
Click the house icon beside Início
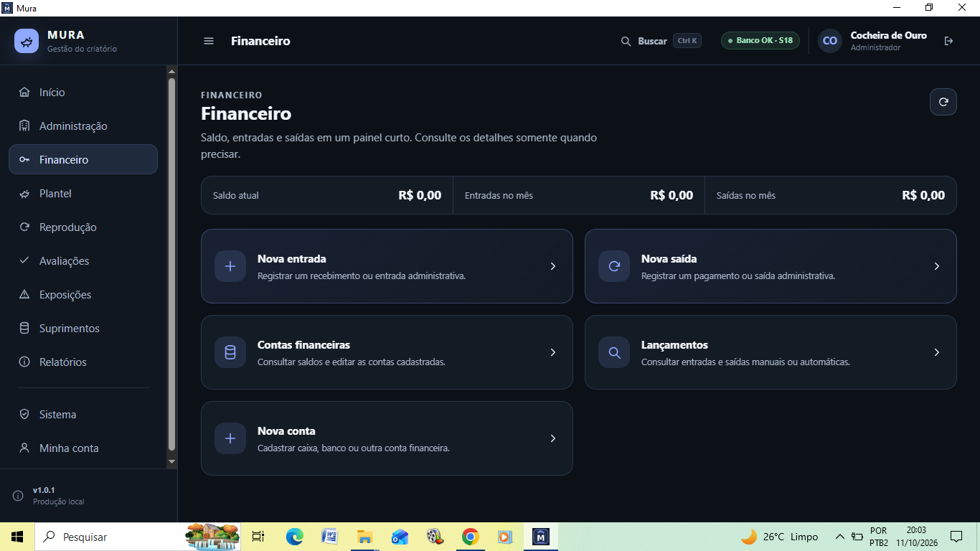24,92
